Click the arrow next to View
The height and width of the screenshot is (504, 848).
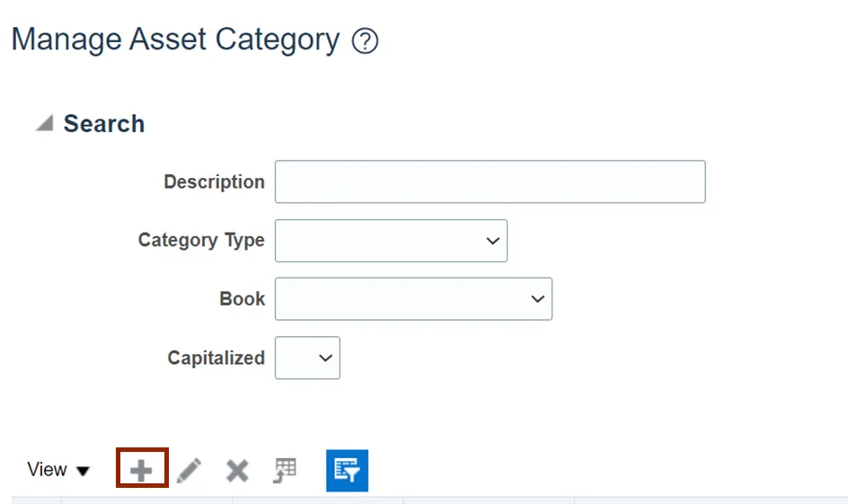click(83, 471)
